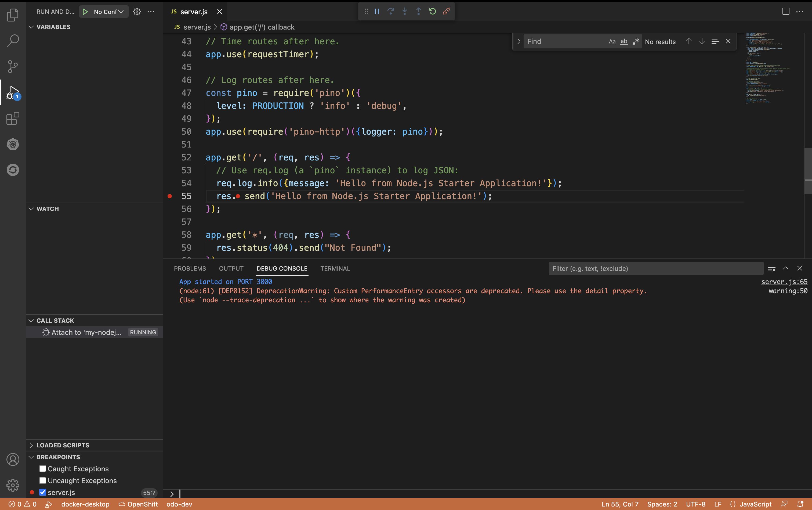The image size is (812, 510).
Task: Restart the debug session
Action: coord(433,11)
